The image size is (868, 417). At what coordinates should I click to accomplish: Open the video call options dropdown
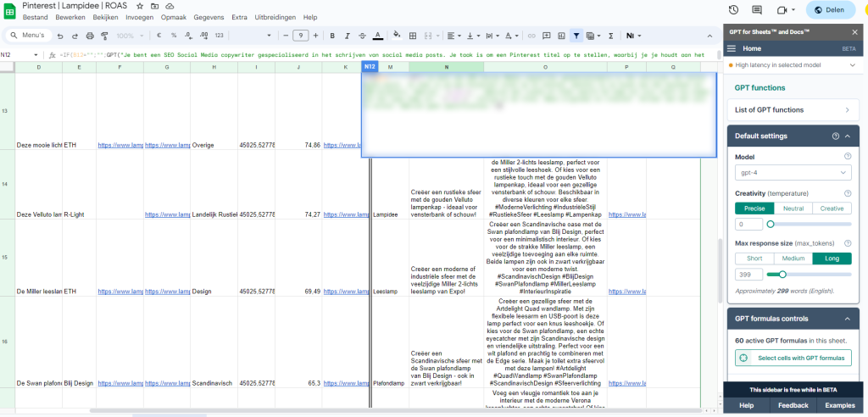tap(793, 10)
